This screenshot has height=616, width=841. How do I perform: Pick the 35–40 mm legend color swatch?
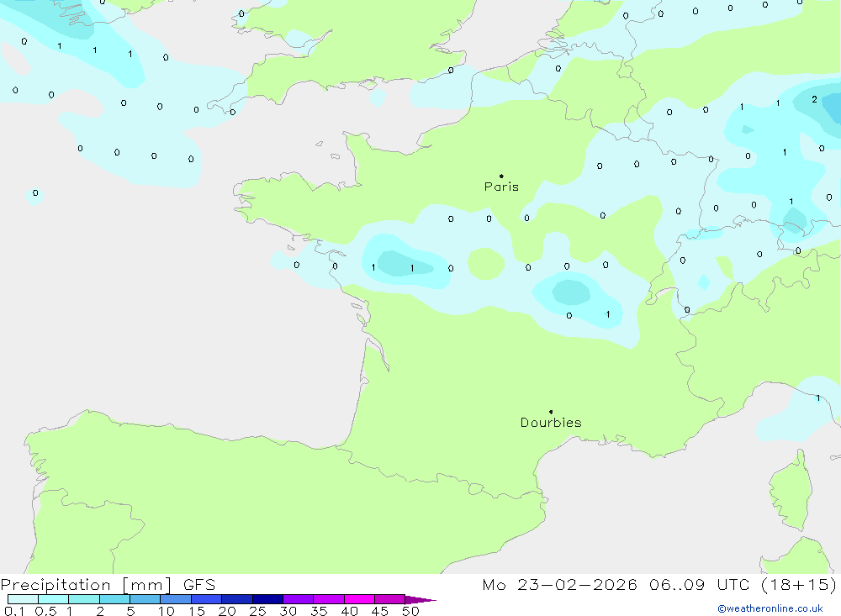click(x=329, y=599)
